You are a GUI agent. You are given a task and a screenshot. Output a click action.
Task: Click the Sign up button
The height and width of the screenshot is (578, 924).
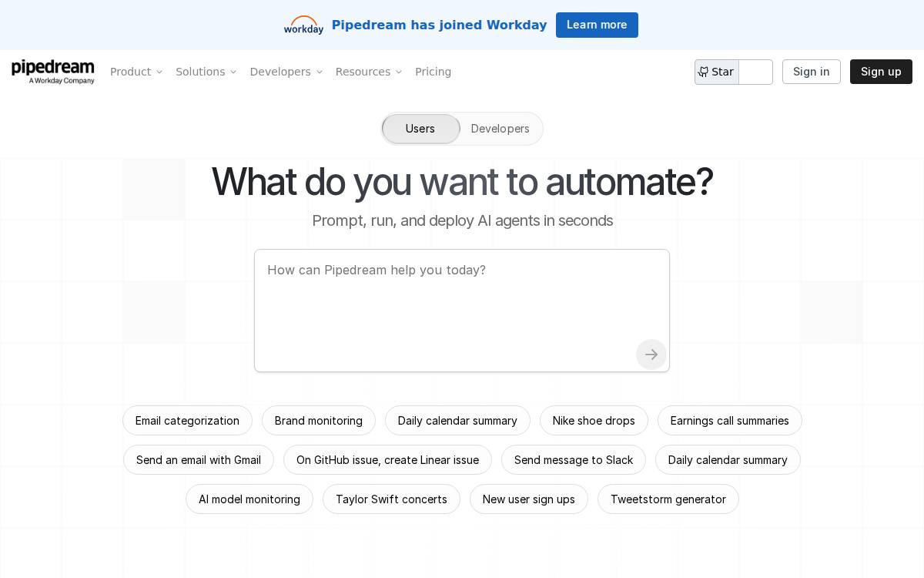click(x=881, y=72)
